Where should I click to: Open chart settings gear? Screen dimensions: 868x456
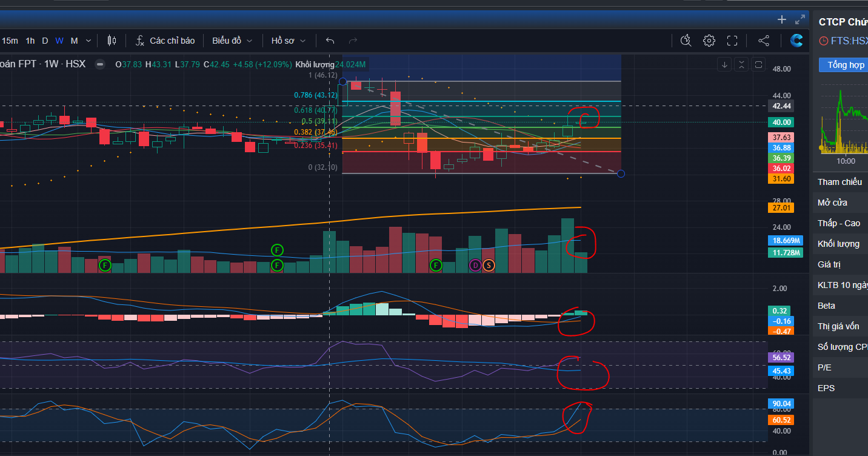[709, 41]
